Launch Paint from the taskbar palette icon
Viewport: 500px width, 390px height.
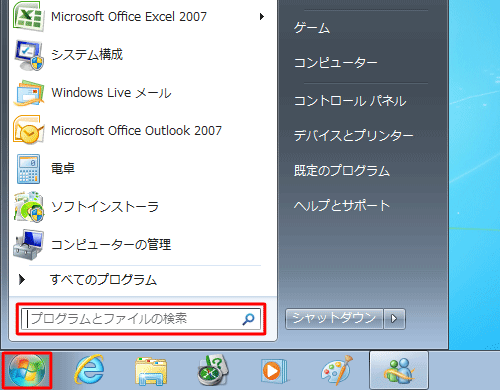pyautogui.click(x=337, y=370)
